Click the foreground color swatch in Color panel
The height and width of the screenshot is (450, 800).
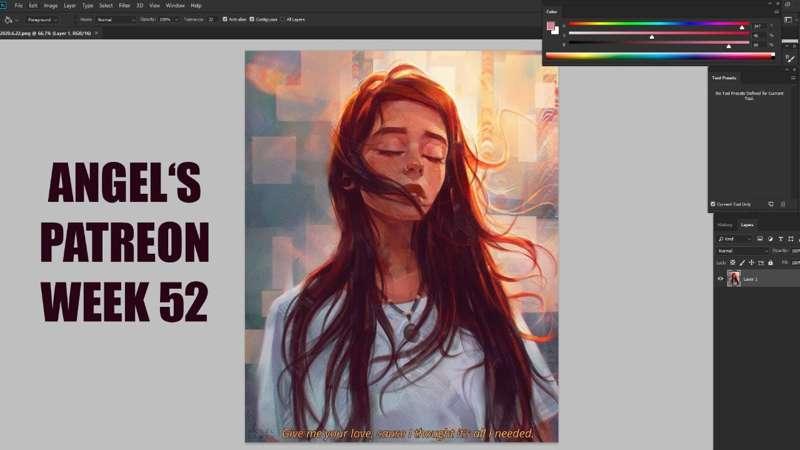click(x=551, y=26)
